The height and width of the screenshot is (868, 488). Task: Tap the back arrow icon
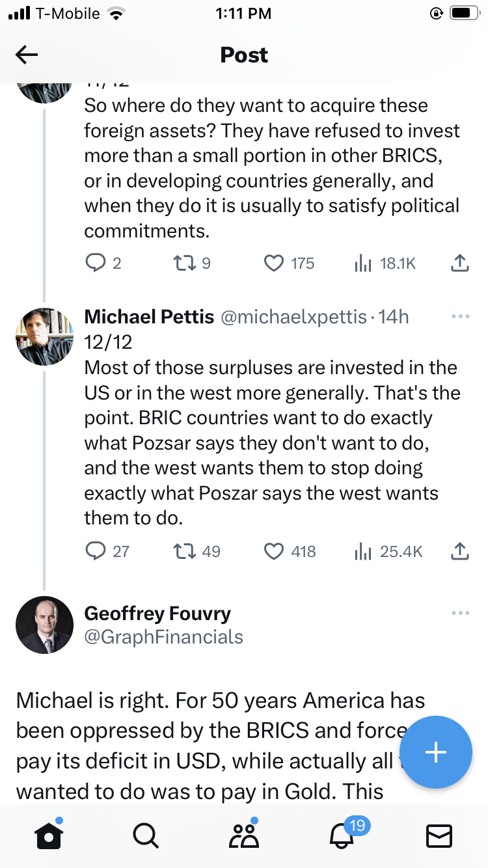[x=27, y=55]
